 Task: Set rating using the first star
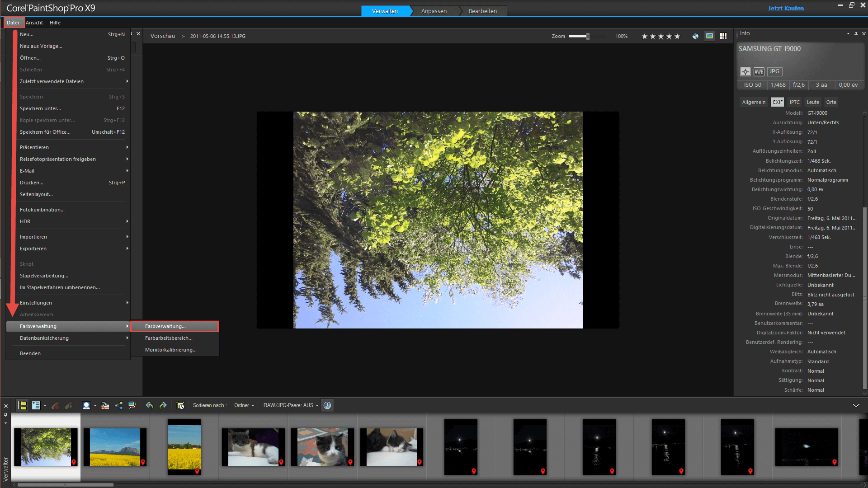click(x=645, y=36)
